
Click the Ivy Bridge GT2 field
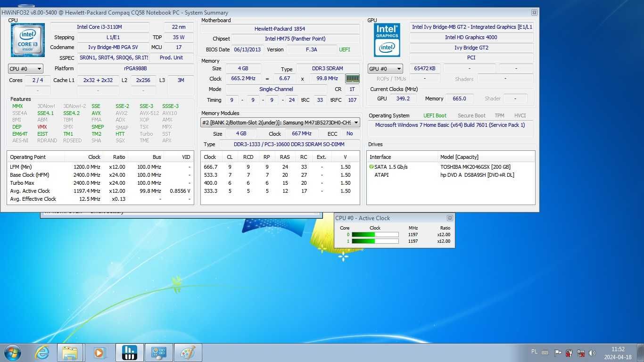[471, 48]
